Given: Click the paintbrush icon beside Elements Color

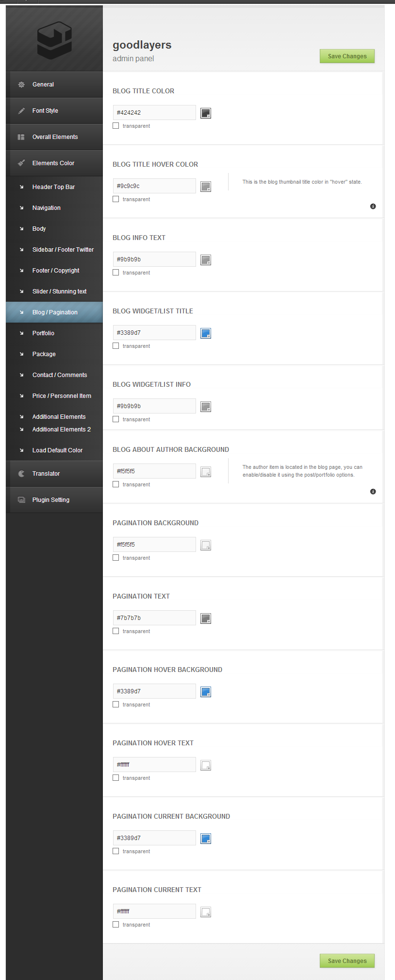Looking at the screenshot, I should pyautogui.click(x=21, y=163).
